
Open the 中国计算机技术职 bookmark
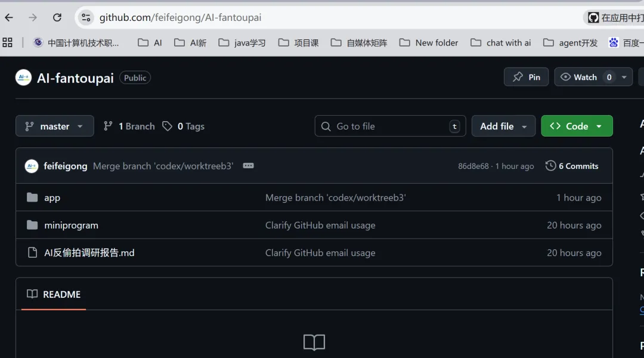(x=76, y=42)
